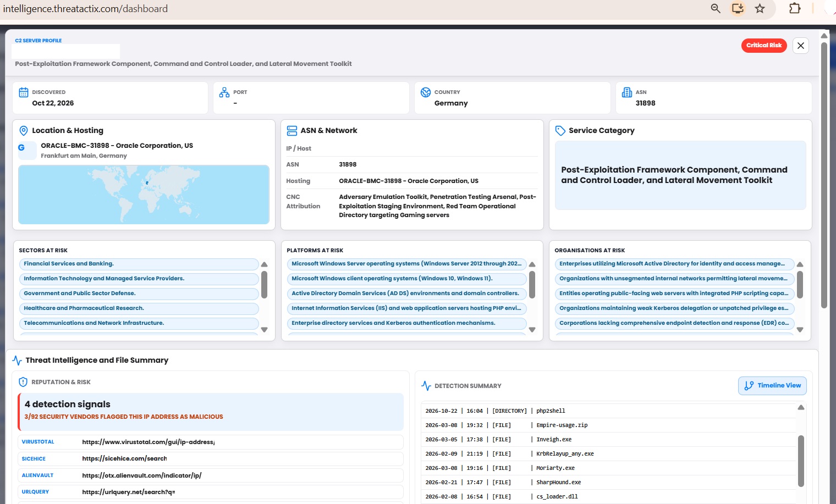The image size is (836, 504).
Task: Click the down arrow in Sectors at Risk list
Action: coord(264,330)
